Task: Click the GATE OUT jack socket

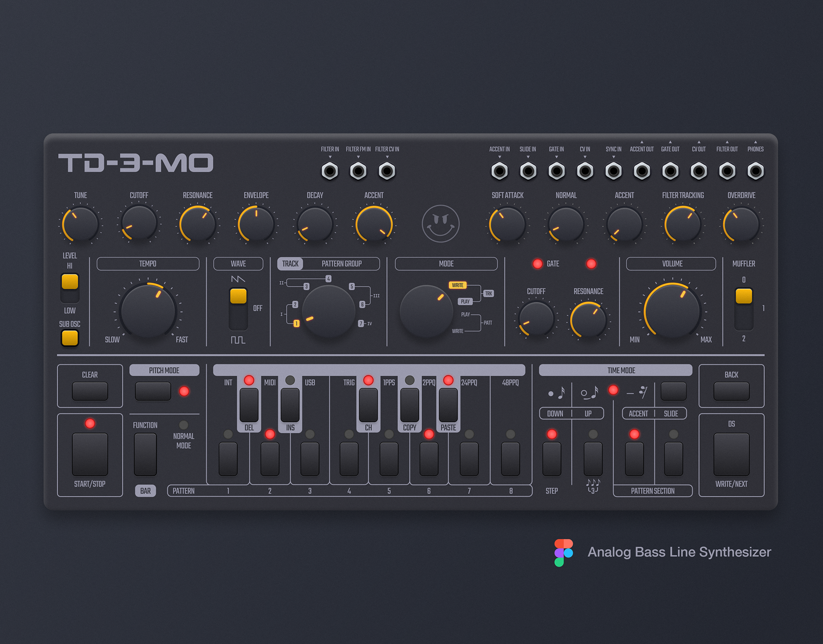Action: pos(670,171)
